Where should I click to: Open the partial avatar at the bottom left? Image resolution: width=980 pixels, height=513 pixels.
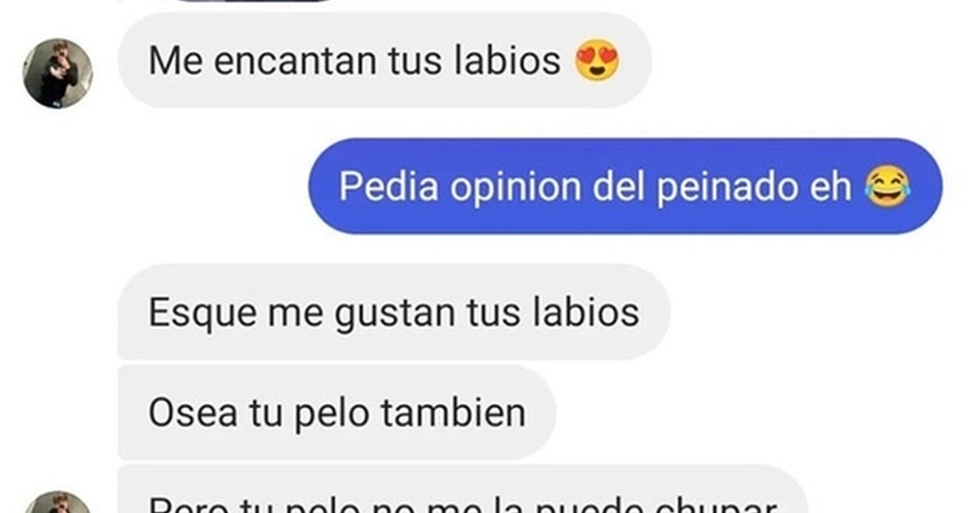point(58,502)
